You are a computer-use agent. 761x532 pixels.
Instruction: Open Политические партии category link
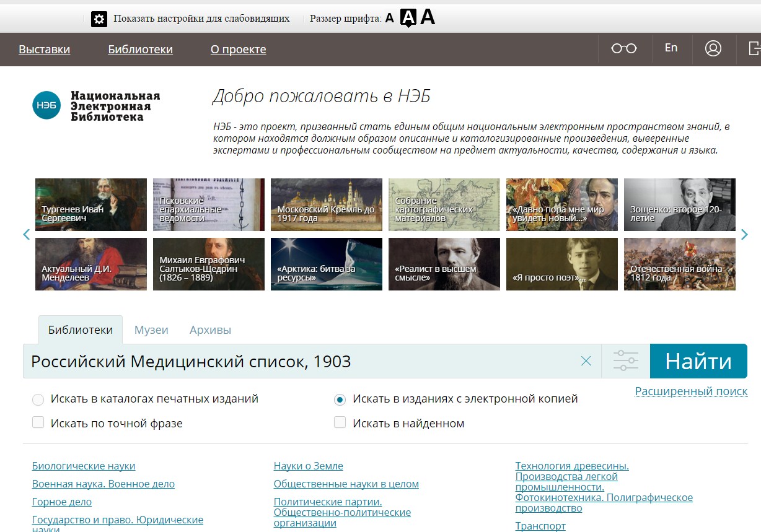point(342,512)
